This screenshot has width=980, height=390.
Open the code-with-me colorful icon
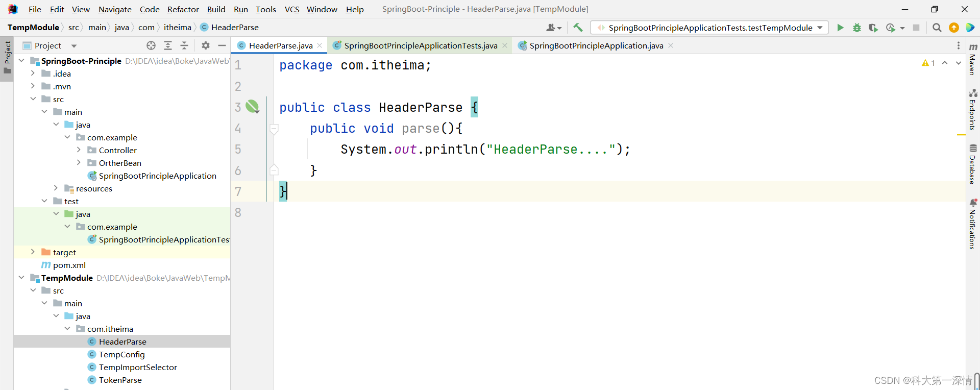[970, 28]
